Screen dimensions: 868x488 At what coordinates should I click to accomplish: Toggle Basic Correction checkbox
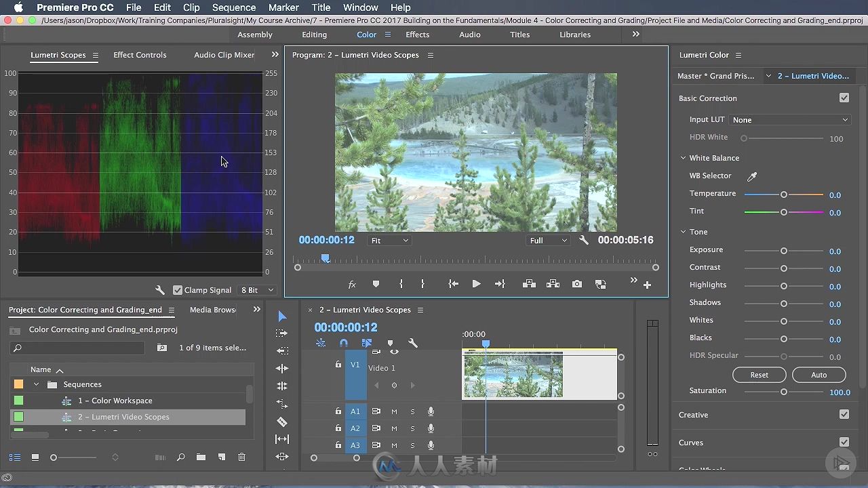pos(844,98)
